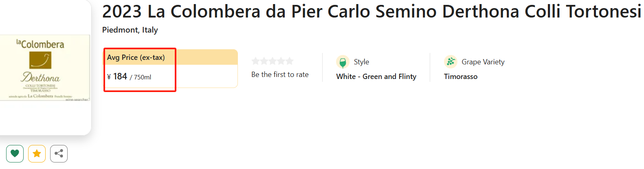This screenshot has width=644, height=169.
Task: Click the green heart favorite icon
Action: [15, 154]
